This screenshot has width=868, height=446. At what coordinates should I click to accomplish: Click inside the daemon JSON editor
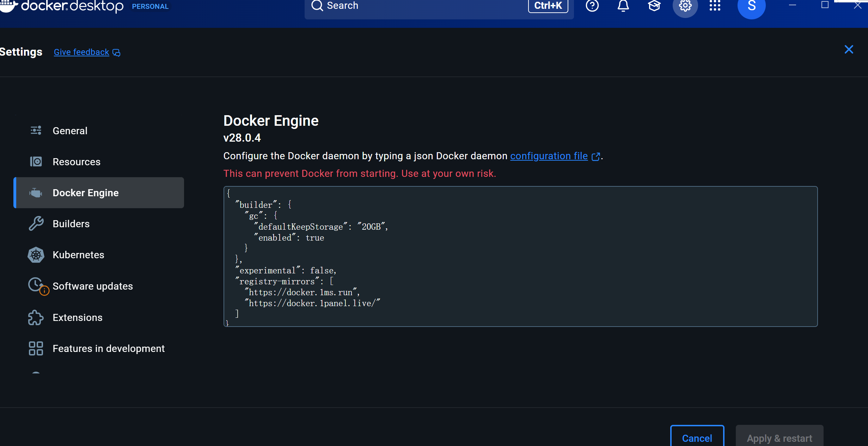(x=520, y=256)
